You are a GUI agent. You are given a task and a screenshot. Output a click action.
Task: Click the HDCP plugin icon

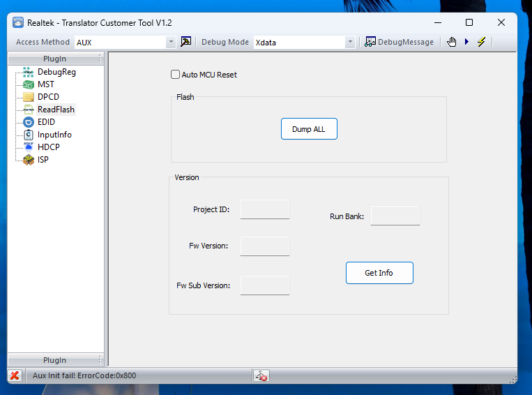[29, 147]
